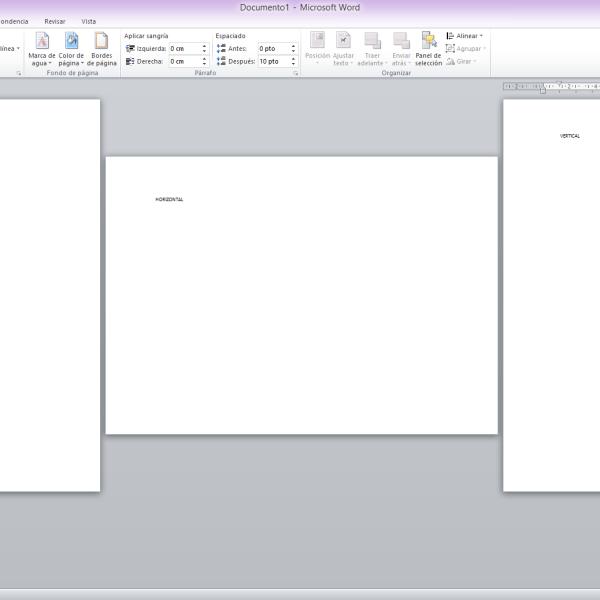The image size is (600, 600).
Task: Open the Color de página options
Action: (71, 49)
